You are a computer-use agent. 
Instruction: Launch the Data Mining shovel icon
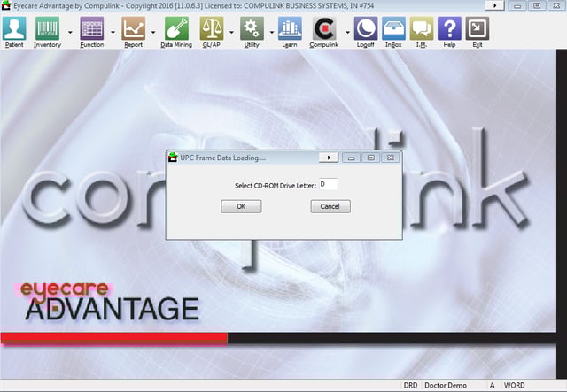pos(176,28)
